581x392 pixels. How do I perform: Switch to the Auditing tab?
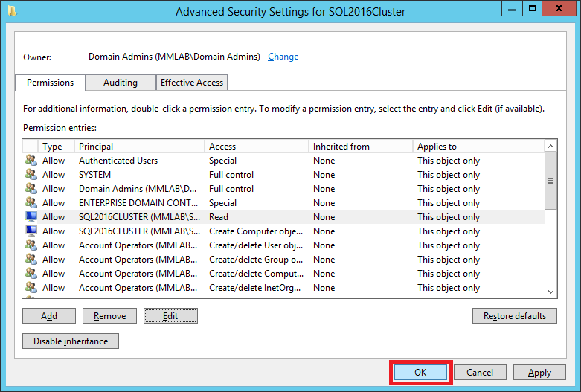coord(121,83)
